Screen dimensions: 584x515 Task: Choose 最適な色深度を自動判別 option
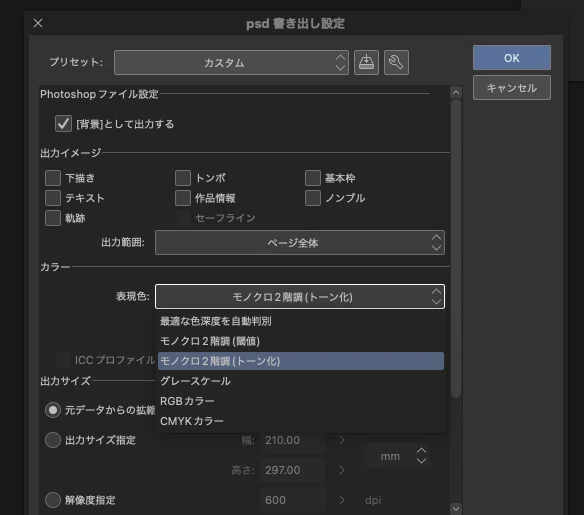click(301, 321)
